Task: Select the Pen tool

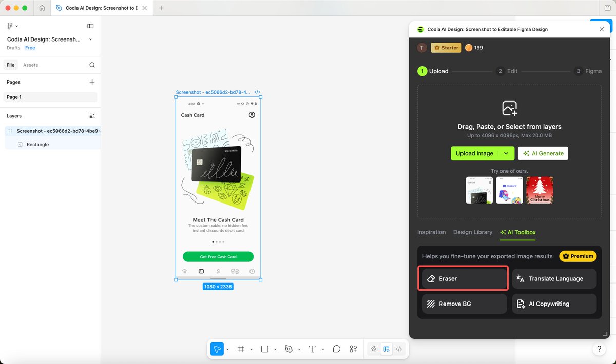Action: [x=288, y=349]
